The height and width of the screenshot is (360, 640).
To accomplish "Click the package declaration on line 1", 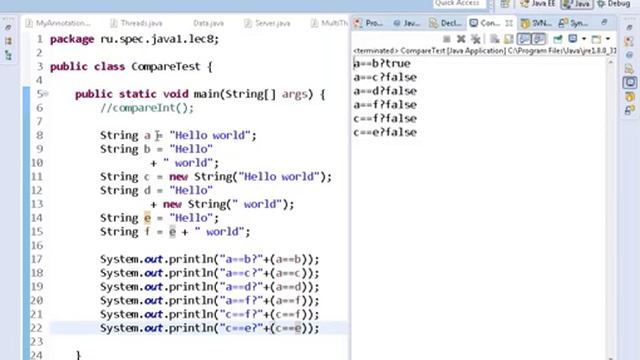I will (135, 40).
